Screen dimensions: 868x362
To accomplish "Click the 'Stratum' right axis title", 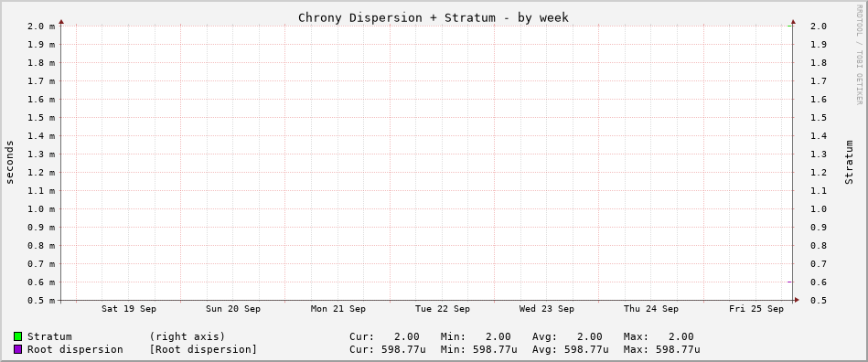I will point(848,162).
